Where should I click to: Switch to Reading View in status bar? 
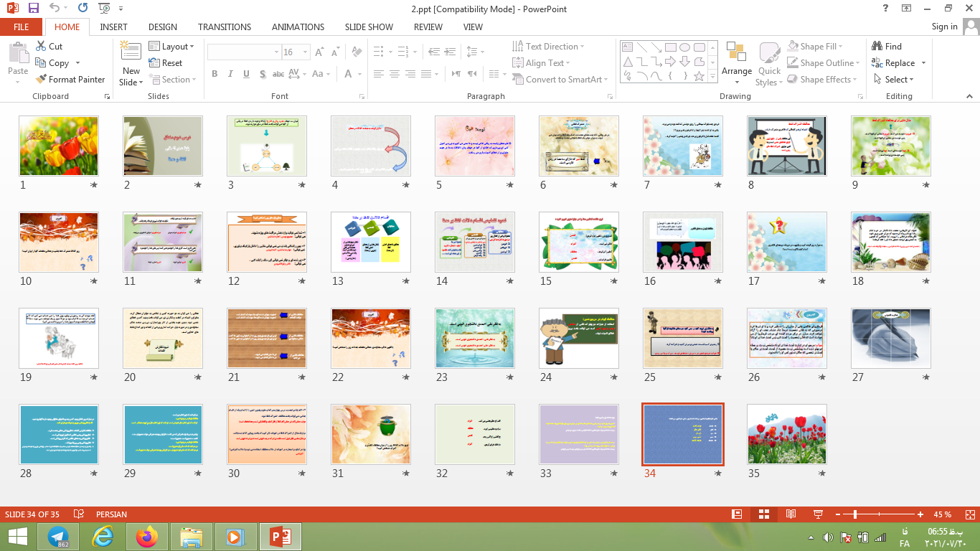tap(791, 514)
